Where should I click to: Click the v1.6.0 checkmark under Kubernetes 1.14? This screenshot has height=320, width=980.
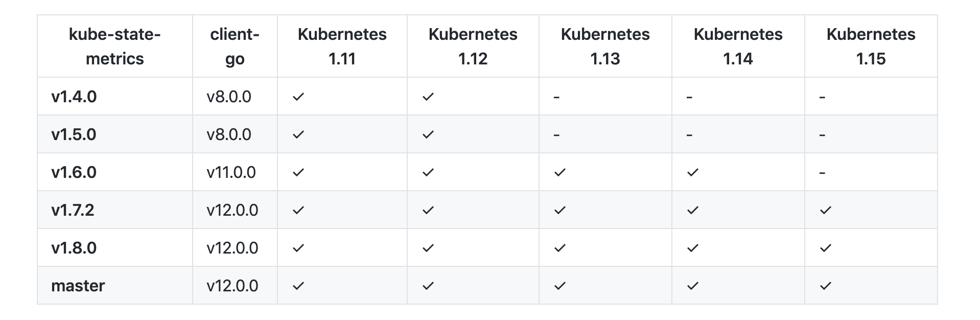(x=693, y=172)
